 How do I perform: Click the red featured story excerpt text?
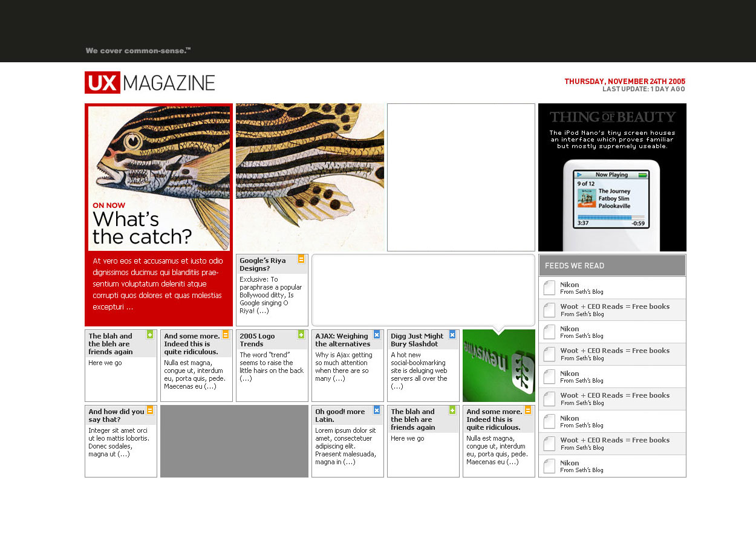click(158, 283)
